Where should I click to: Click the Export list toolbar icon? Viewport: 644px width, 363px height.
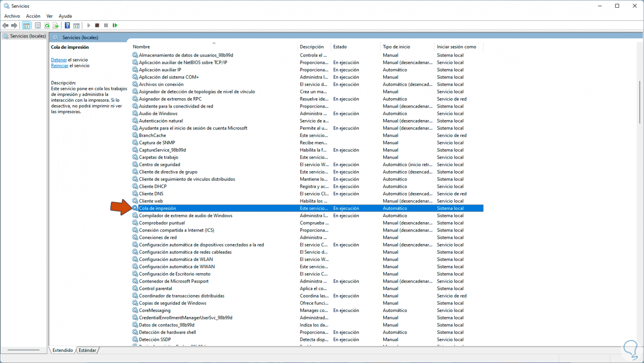56,25
